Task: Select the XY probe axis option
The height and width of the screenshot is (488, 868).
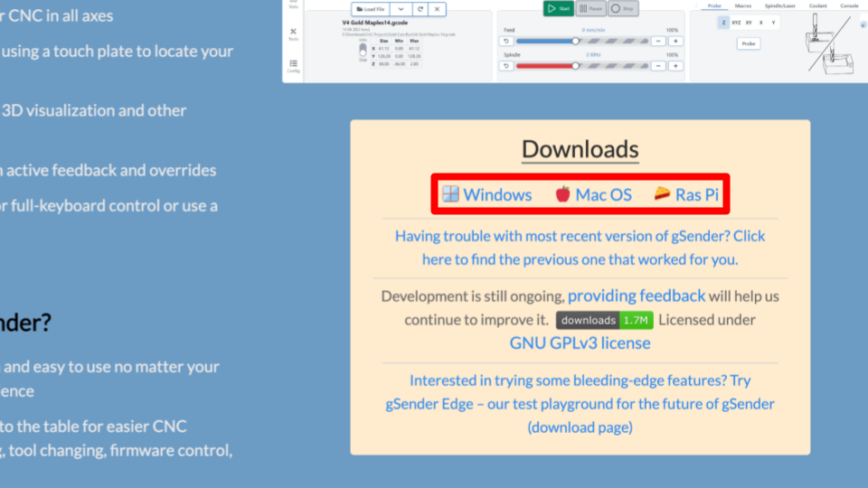Action: [x=749, y=23]
